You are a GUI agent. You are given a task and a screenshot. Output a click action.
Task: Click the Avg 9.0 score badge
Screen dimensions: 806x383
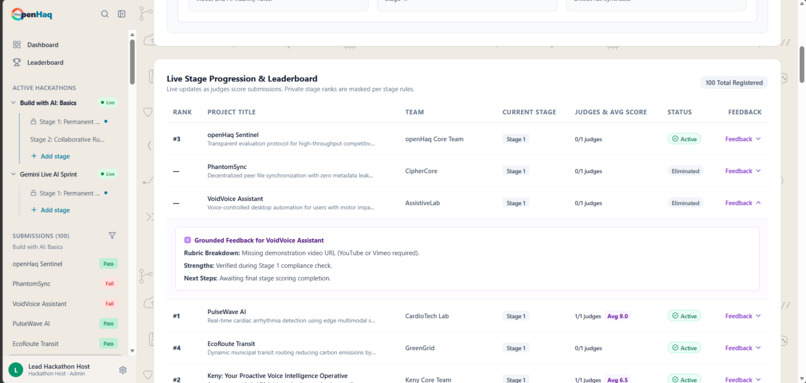pos(618,316)
